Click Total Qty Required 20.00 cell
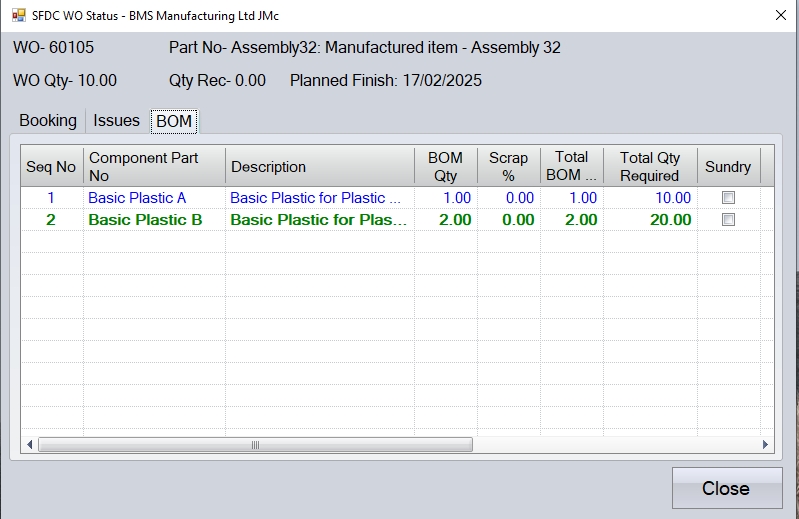 650,220
